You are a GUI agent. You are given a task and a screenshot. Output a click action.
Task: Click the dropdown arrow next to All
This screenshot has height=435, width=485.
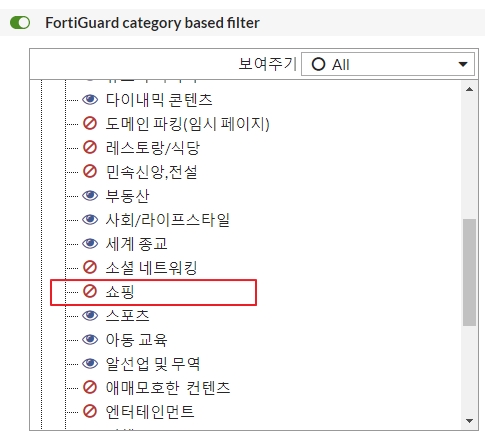click(x=463, y=64)
